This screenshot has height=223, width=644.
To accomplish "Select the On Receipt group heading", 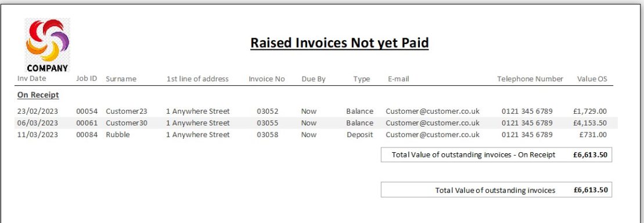I will [x=38, y=95].
